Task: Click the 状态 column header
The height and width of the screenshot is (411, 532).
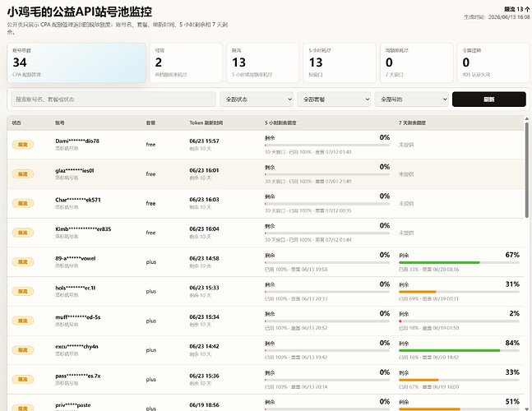Action: [x=16, y=122]
